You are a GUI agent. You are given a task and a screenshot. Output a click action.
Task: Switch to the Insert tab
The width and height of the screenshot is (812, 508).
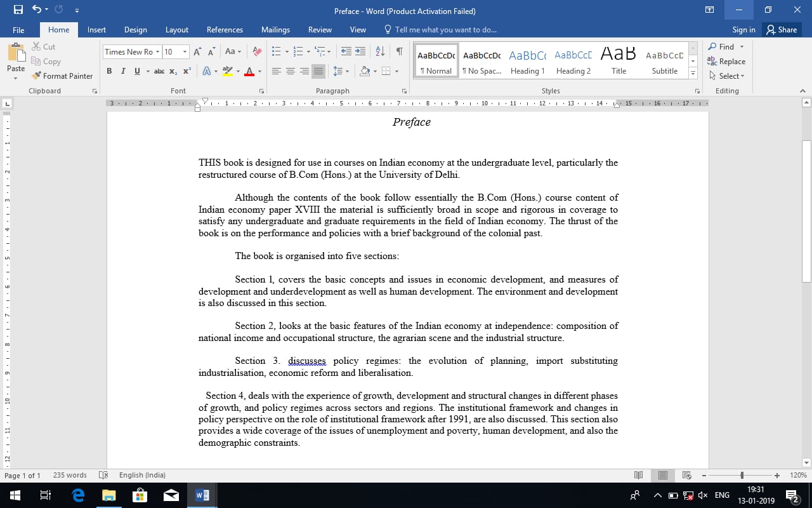coord(96,30)
